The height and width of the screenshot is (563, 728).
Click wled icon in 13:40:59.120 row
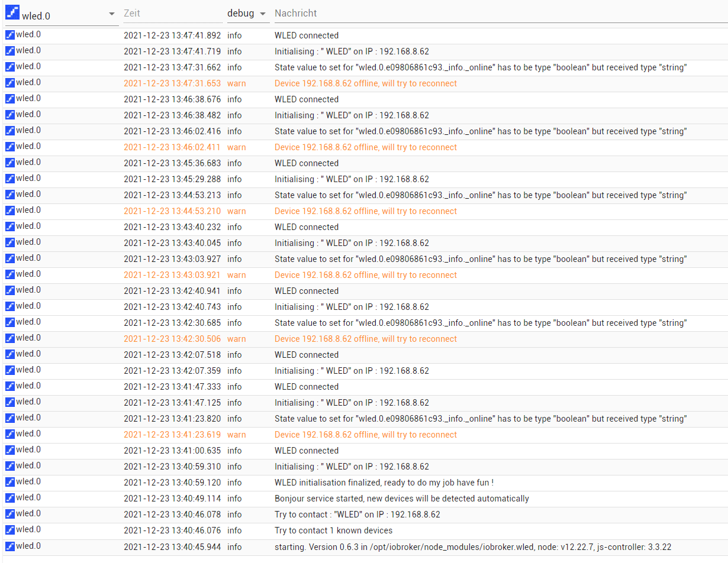10,482
